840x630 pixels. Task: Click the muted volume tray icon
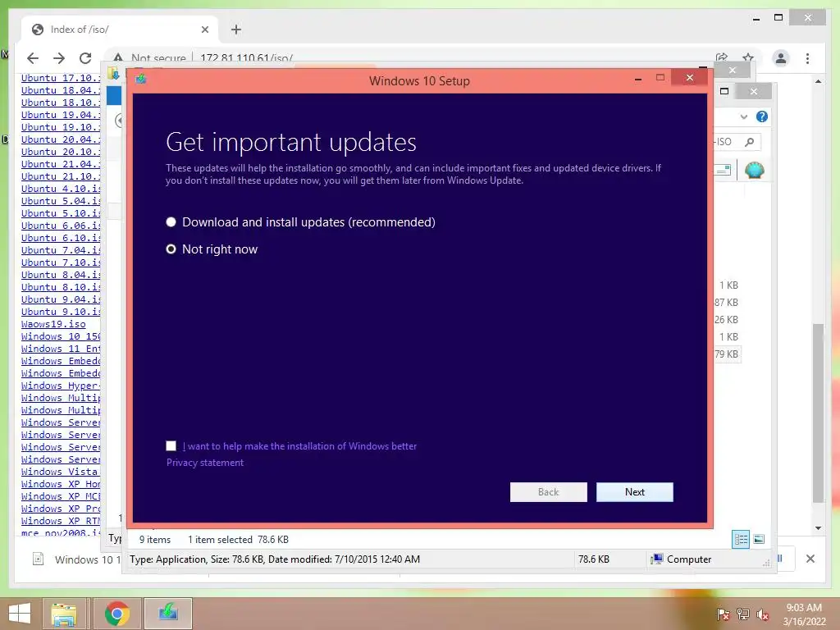coord(762,614)
